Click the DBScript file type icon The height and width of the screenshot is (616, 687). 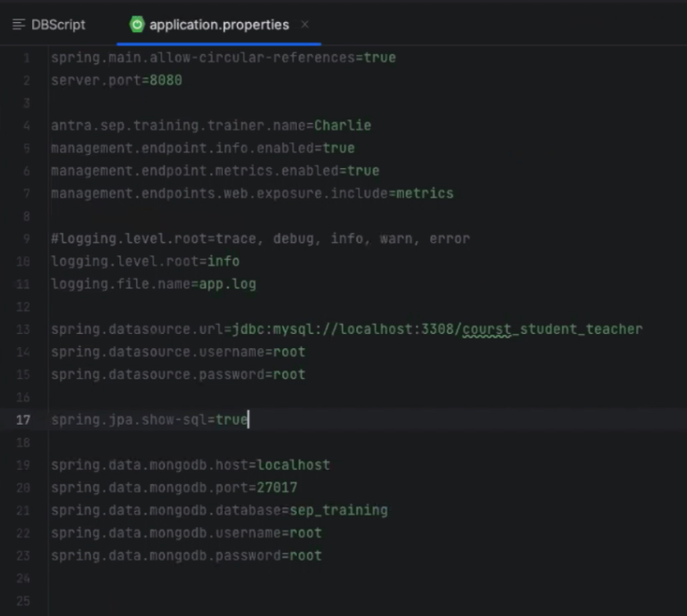[x=19, y=25]
